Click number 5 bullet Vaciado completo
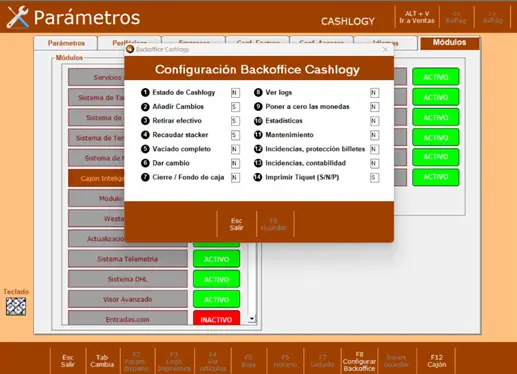The height and width of the screenshot is (374, 517). (x=145, y=149)
